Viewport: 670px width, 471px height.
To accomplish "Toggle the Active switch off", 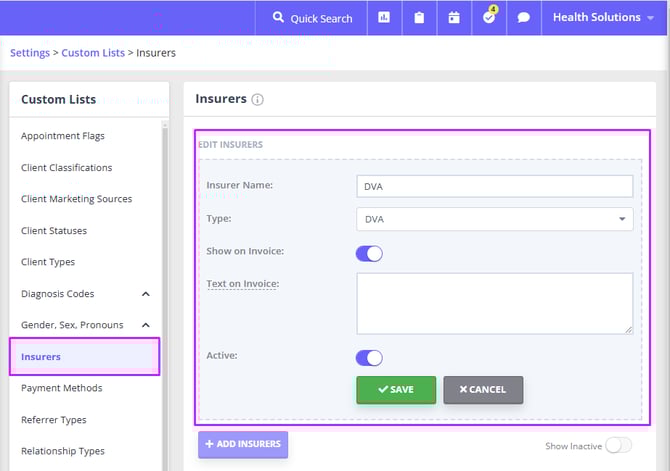I will tap(369, 357).
